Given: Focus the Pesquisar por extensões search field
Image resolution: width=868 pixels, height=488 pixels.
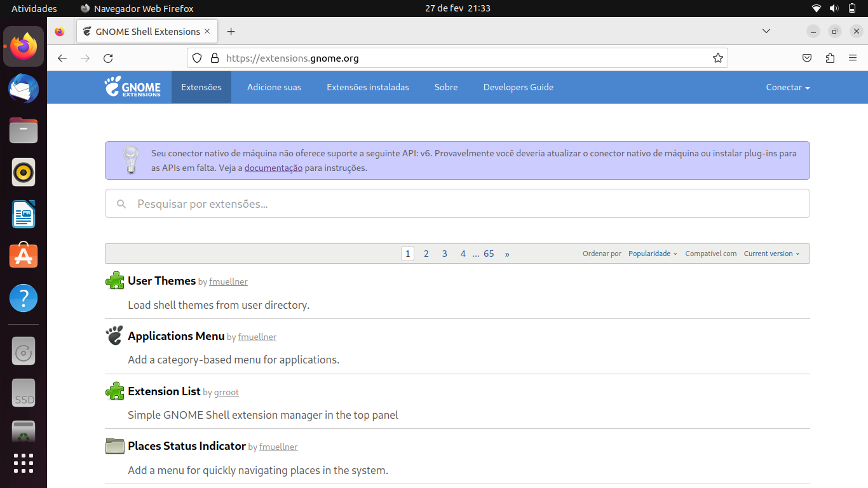Looking at the screenshot, I should pyautogui.click(x=458, y=203).
